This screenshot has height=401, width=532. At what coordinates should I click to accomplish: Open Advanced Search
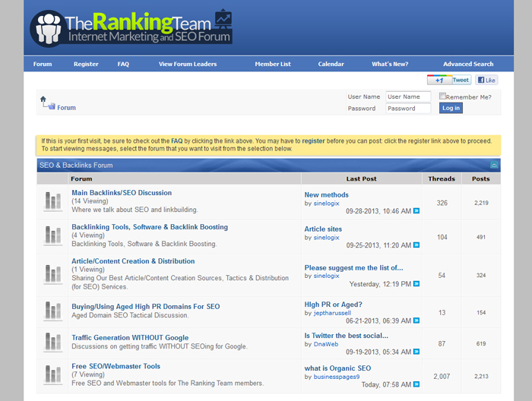click(x=468, y=64)
